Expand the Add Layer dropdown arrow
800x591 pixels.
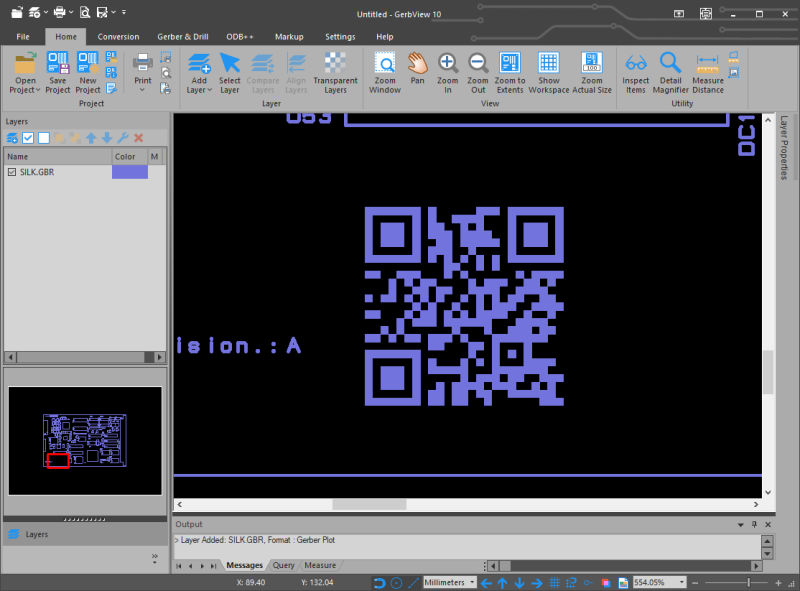[x=209, y=90]
